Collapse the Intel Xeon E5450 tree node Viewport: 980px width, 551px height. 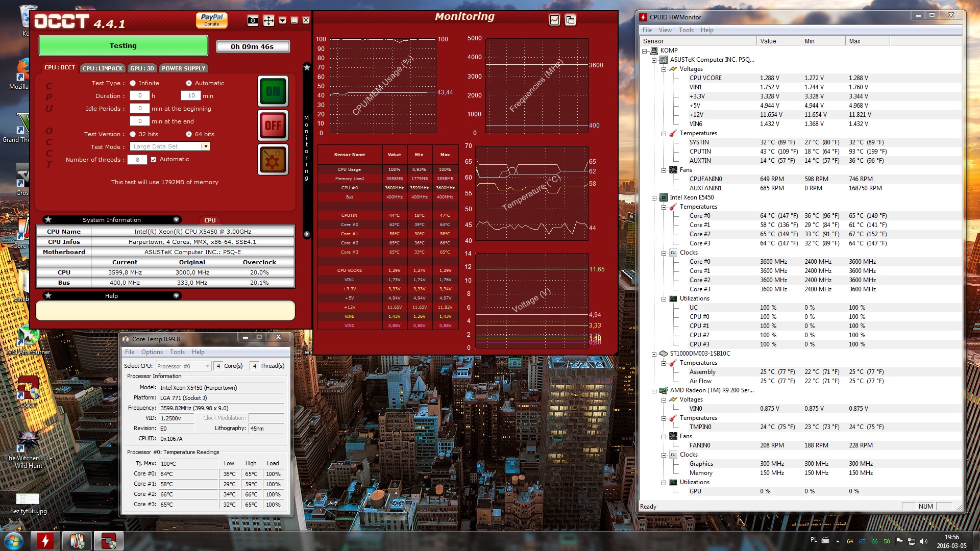[654, 197]
